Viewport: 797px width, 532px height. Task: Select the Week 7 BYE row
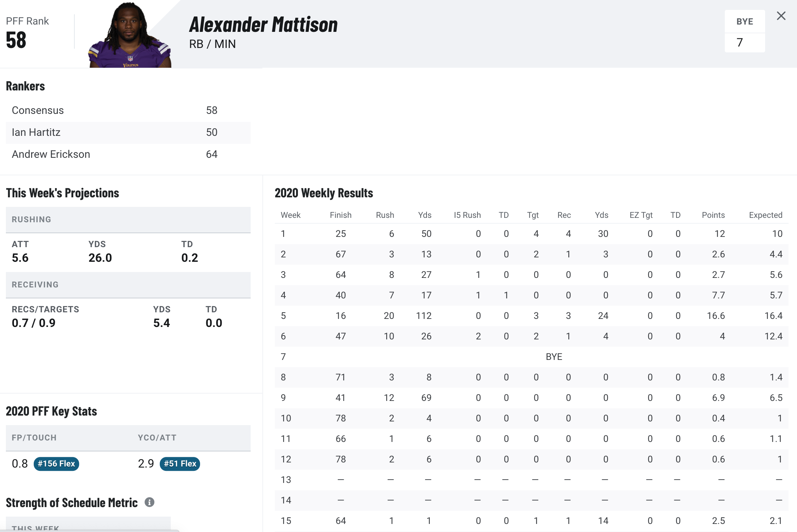pos(531,357)
